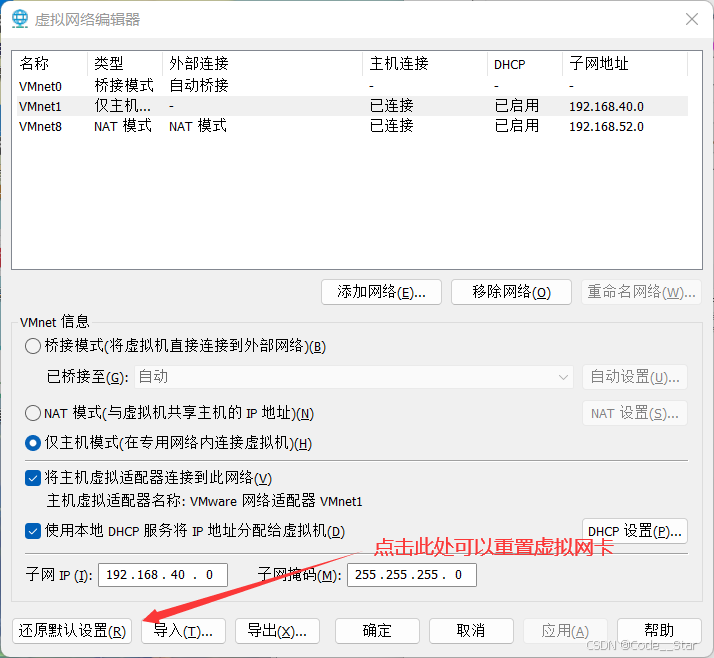Click subnet address 192.168.40.0 cell

point(607,107)
